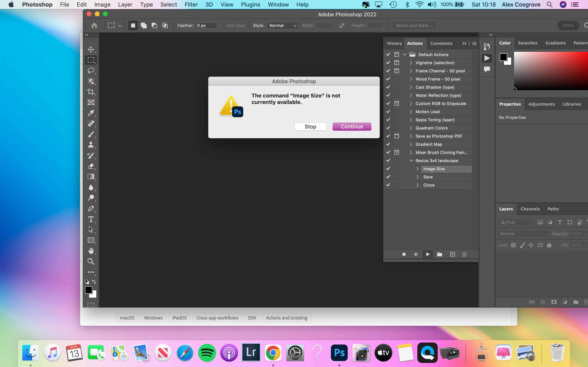Choose the Horizontal Type tool
This screenshot has height=367, width=588.
tap(91, 219)
